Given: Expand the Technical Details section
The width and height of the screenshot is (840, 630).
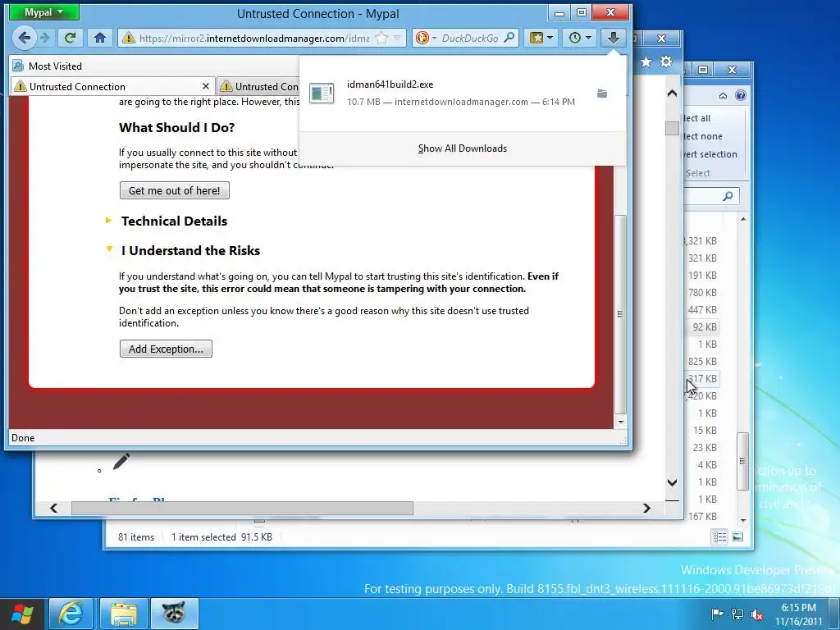Looking at the screenshot, I should click(x=174, y=221).
